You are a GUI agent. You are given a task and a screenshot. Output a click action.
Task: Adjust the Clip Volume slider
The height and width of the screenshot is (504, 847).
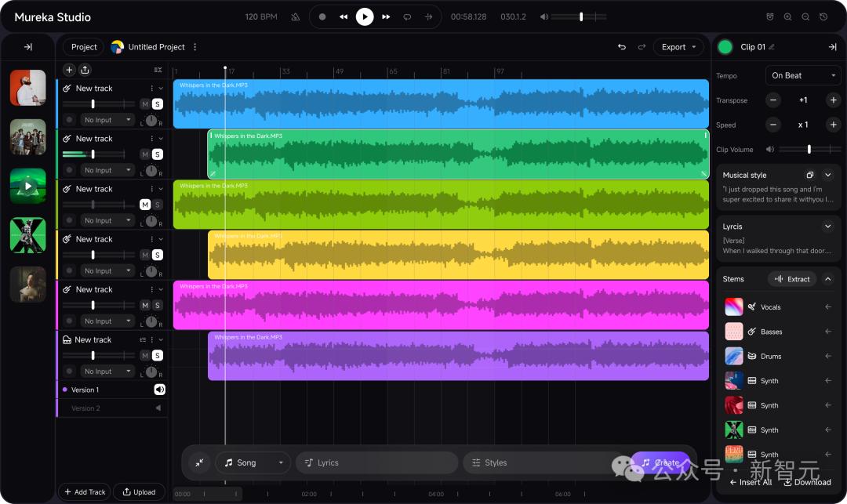coord(809,150)
